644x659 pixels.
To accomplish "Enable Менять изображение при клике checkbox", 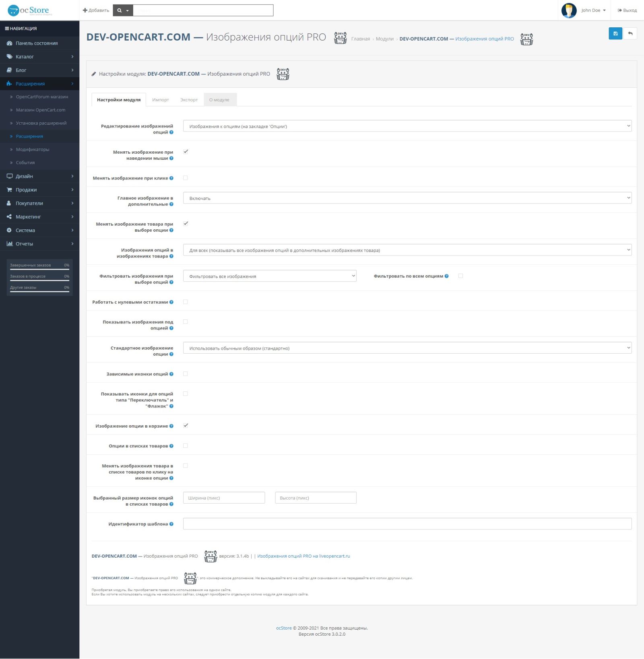I will [186, 178].
